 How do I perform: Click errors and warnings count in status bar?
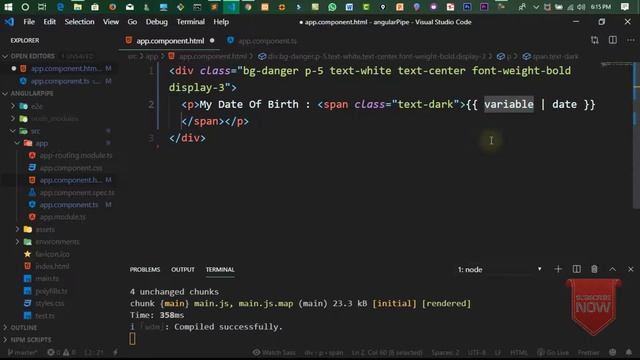point(61,352)
